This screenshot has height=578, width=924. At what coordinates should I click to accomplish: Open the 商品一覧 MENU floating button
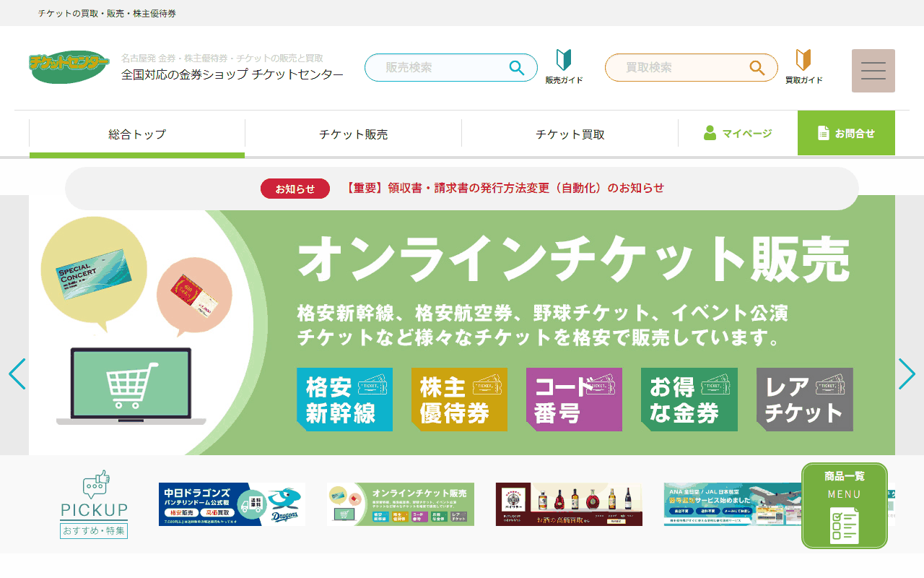pyautogui.click(x=845, y=506)
